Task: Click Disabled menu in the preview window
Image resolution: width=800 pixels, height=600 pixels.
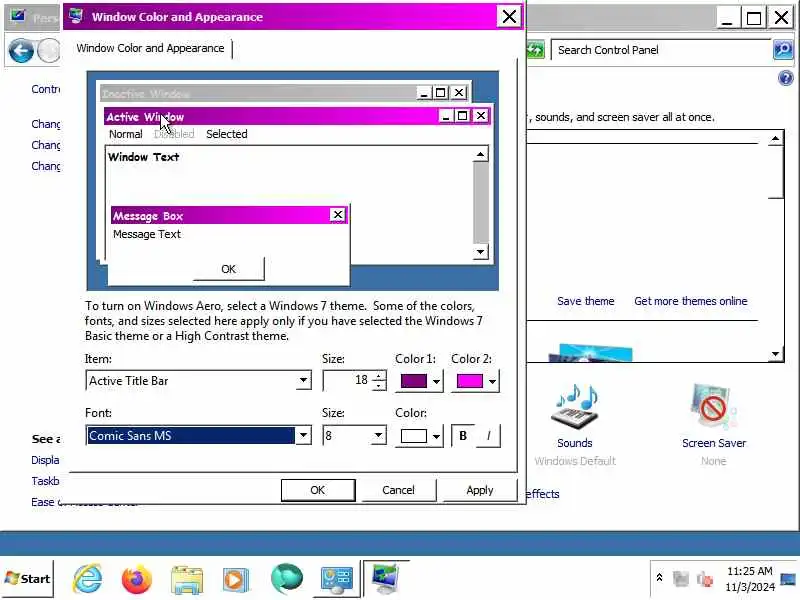Action: point(174,134)
